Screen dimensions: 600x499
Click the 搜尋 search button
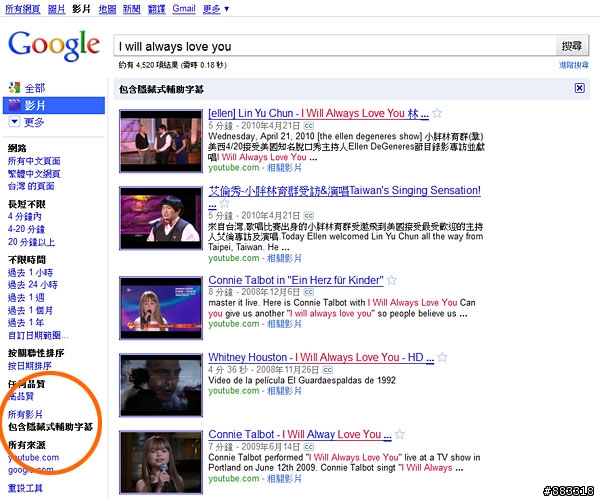[572, 46]
